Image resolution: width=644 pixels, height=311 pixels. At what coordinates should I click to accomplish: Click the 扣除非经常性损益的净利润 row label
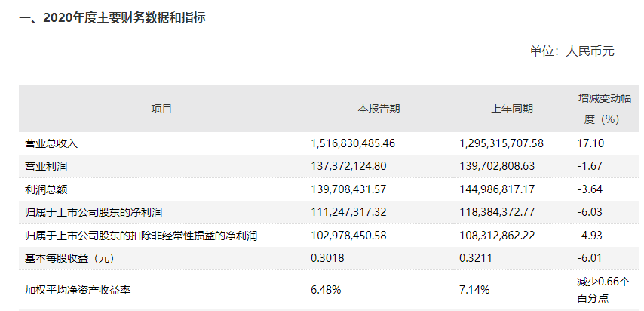[141, 236]
